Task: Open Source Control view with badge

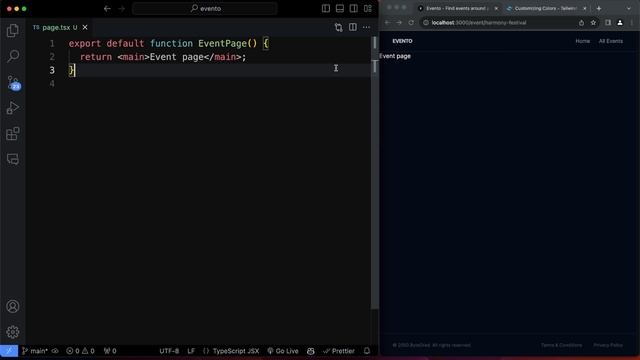Action: pos(13,83)
